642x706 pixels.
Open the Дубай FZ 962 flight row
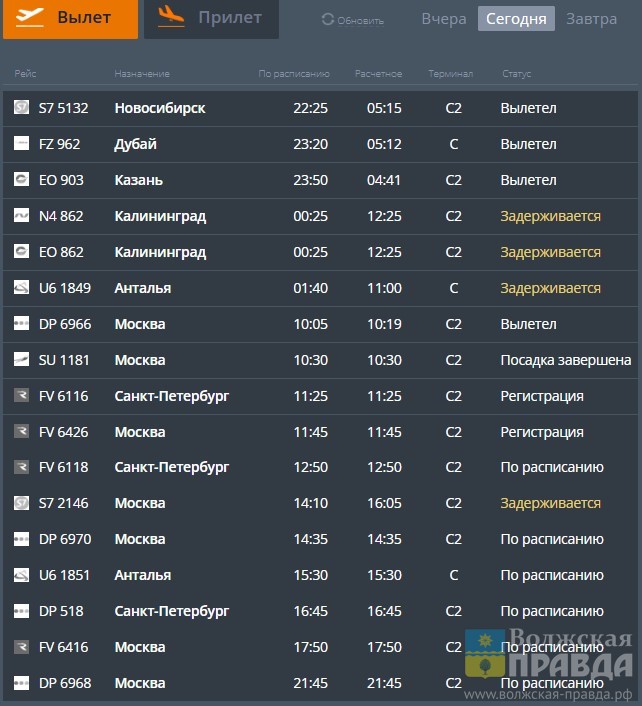tap(320, 144)
